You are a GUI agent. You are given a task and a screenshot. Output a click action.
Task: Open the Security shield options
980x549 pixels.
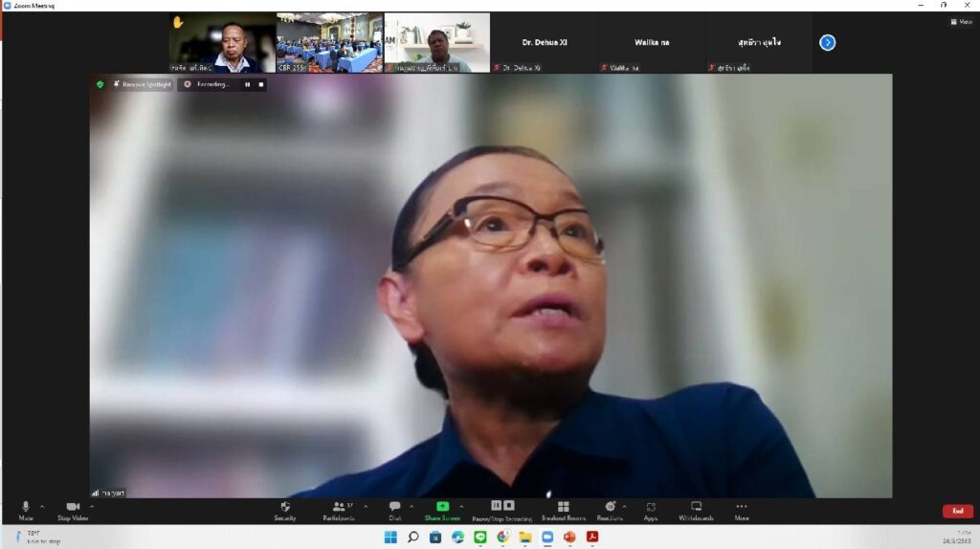pos(285,509)
